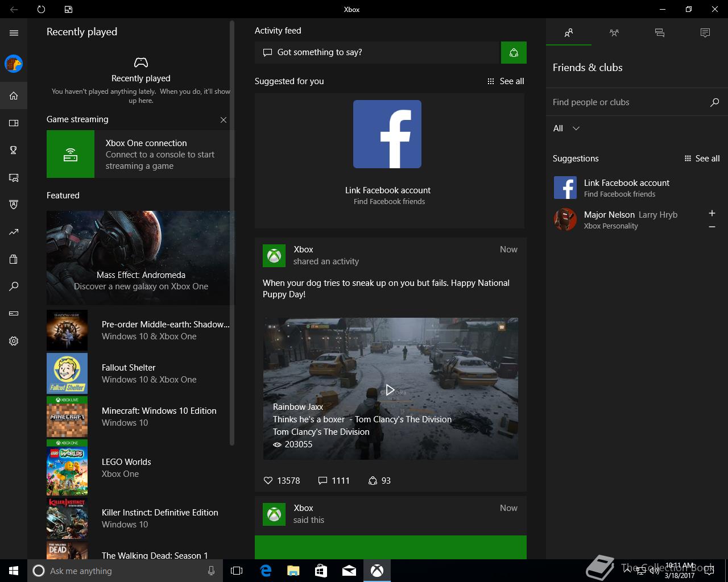Open the Xbox avatar on 'said this' post
Screen dimensions: 728x582
pyautogui.click(x=274, y=514)
